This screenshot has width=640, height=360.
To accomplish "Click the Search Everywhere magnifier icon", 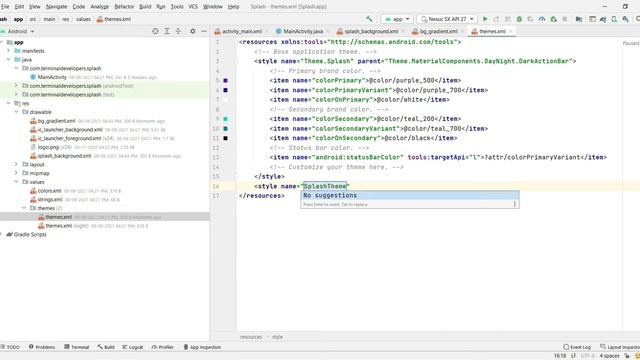I will pos(637,19).
